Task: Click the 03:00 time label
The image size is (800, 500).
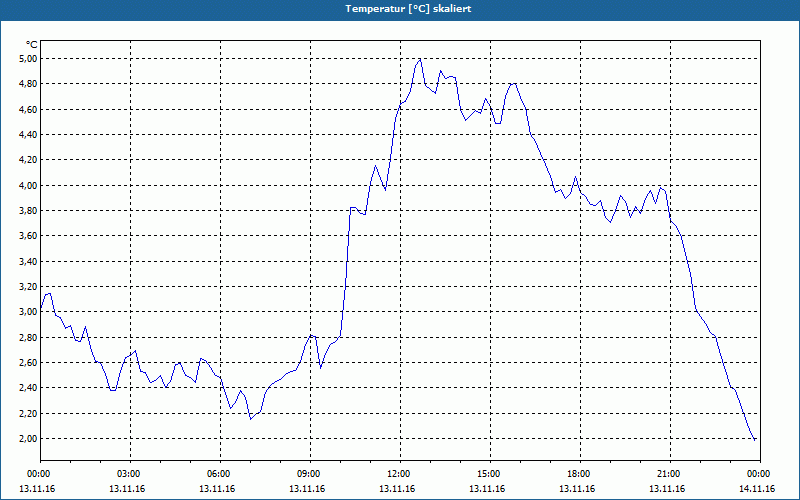Action: coord(130,474)
